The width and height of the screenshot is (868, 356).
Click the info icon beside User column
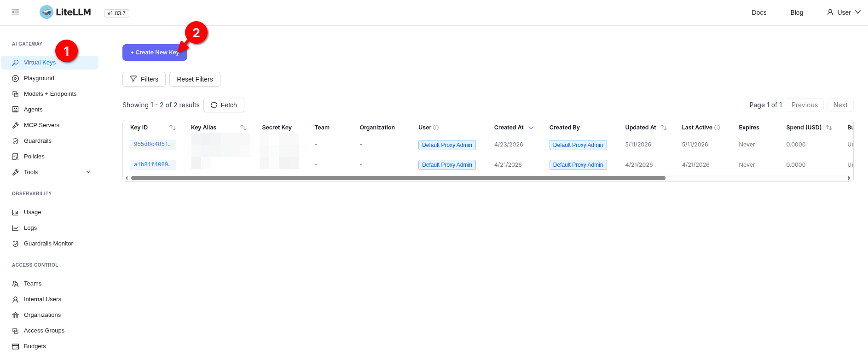click(x=436, y=128)
